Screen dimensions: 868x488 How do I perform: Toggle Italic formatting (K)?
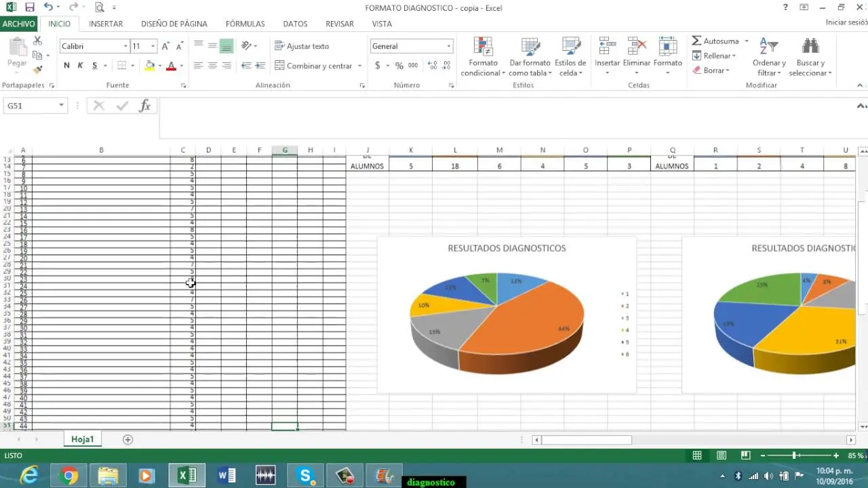click(80, 66)
